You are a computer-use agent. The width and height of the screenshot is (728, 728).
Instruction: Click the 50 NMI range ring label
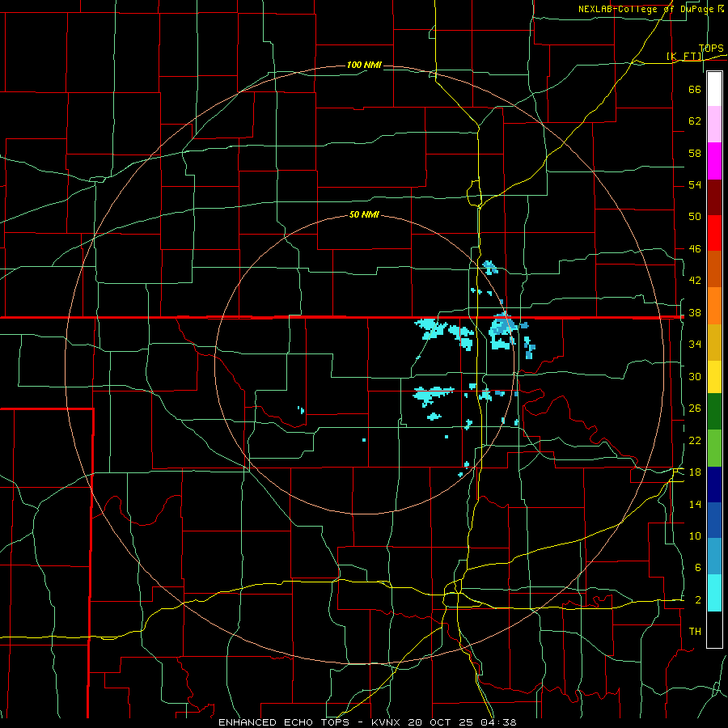click(x=364, y=214)
